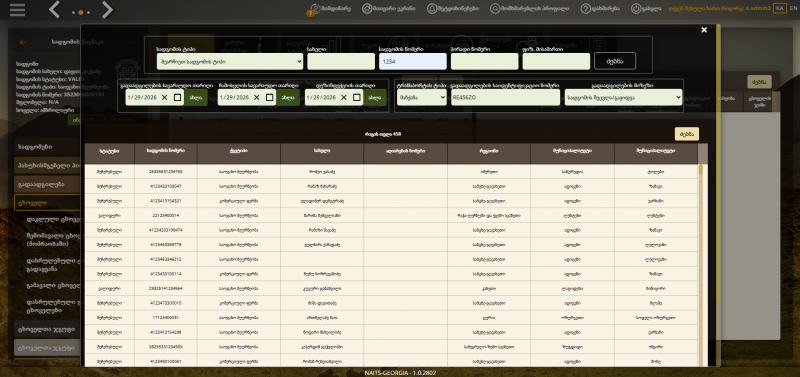
Task: Sort by the სტატუსი column header
Action: (110, 153)
